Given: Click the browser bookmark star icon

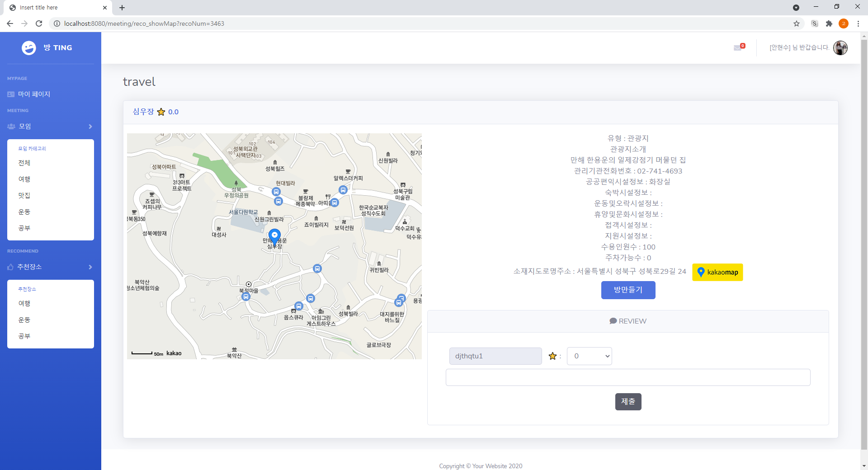Looking at the screenshot, I should click(797, 23).
